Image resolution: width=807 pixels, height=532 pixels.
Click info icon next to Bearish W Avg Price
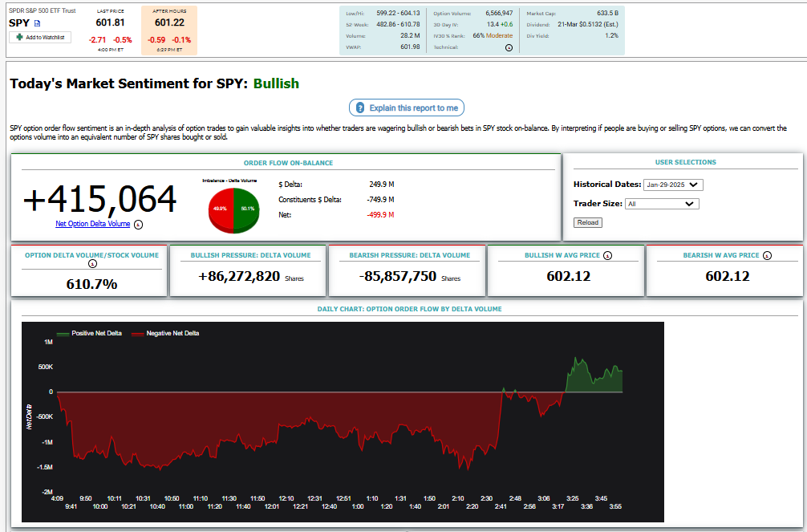pyautogui.click(x=768, y=255)
